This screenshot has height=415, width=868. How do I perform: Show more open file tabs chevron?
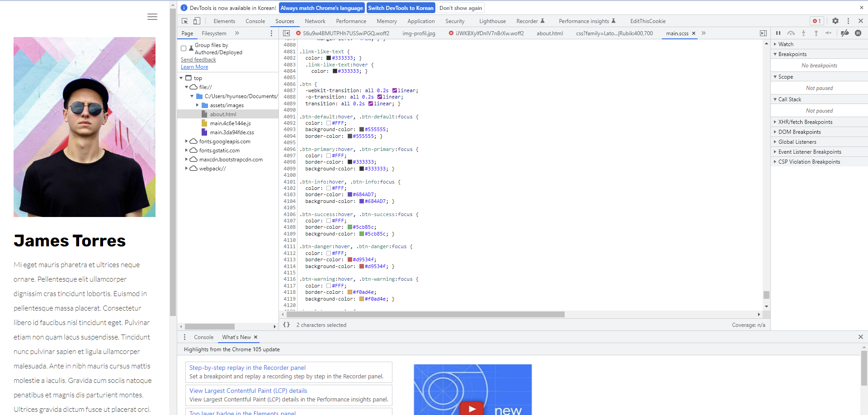coord(703,33)
